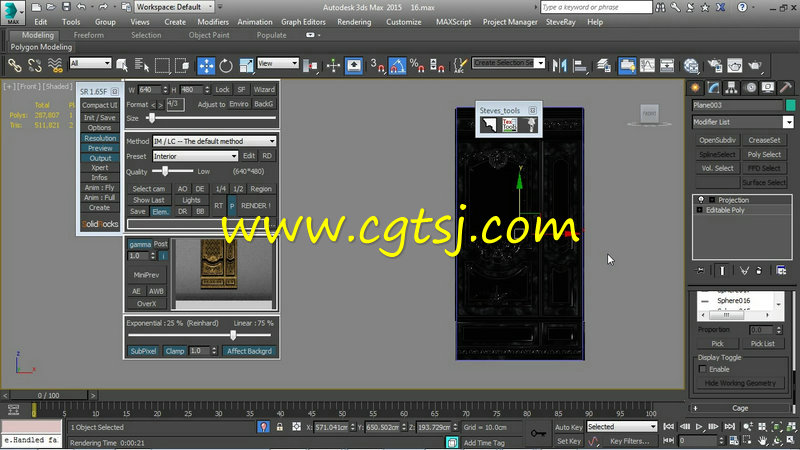This screenshot has width=800, height=450.
Task: Click the Render teapot icon
Action: (755, 65)
